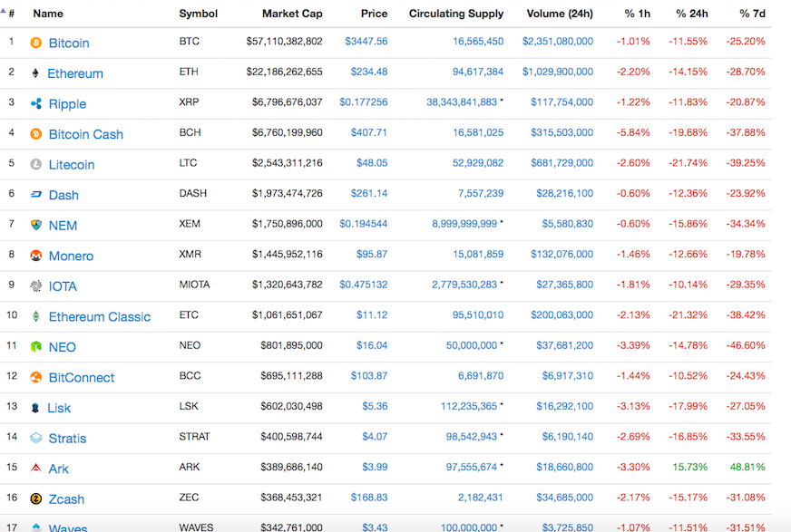
Task: Open the Ethereum name link
Action: 75,73
